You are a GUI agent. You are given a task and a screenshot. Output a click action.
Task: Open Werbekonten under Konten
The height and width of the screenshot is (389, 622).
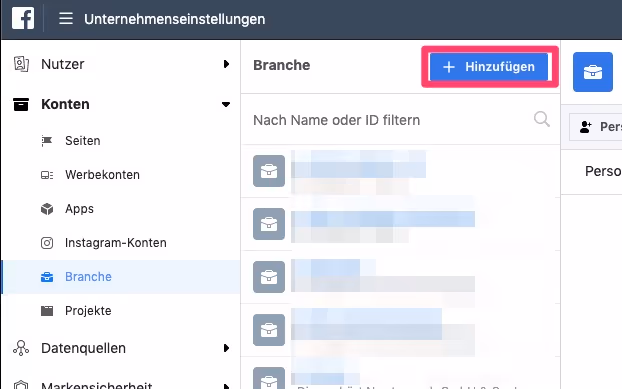tap(102, 175)
